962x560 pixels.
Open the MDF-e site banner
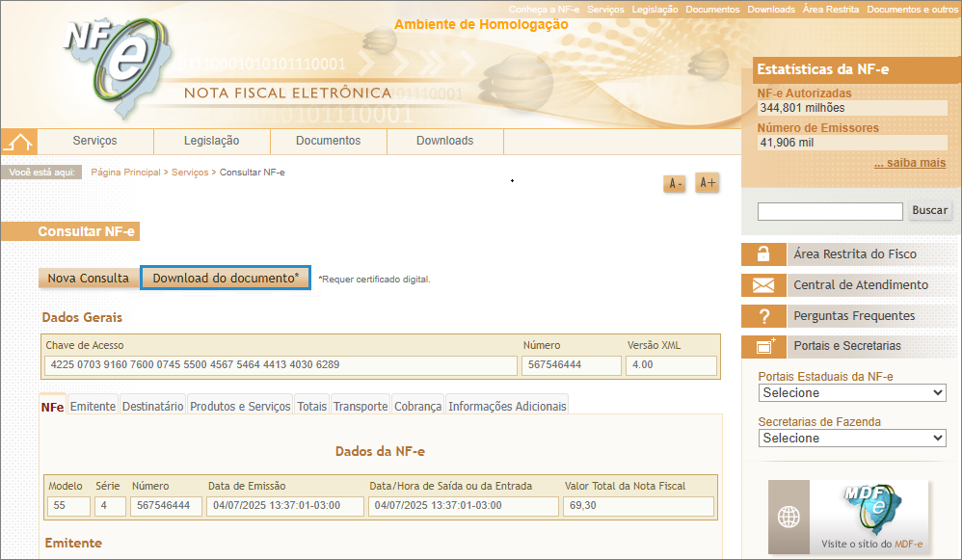[x=848, y=518]
